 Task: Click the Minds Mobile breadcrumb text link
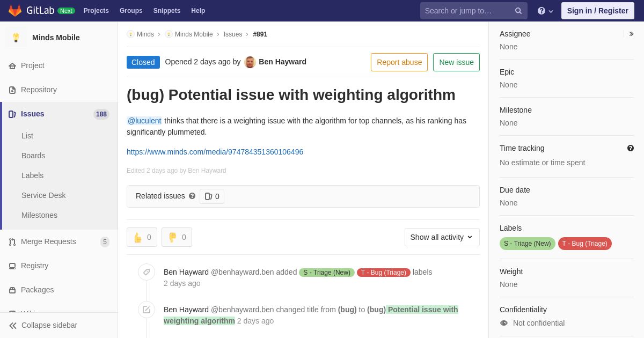click(194, 34)
